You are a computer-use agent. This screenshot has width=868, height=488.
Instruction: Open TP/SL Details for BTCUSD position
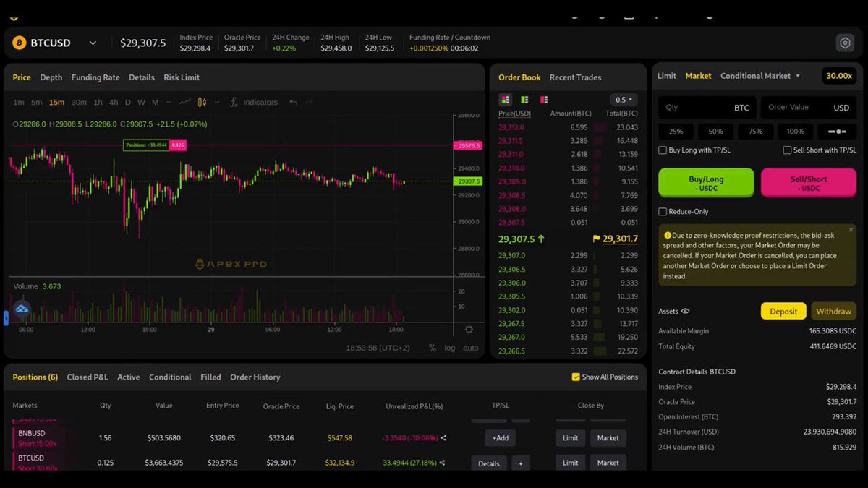pyautogui.click(x=489, y=463)
